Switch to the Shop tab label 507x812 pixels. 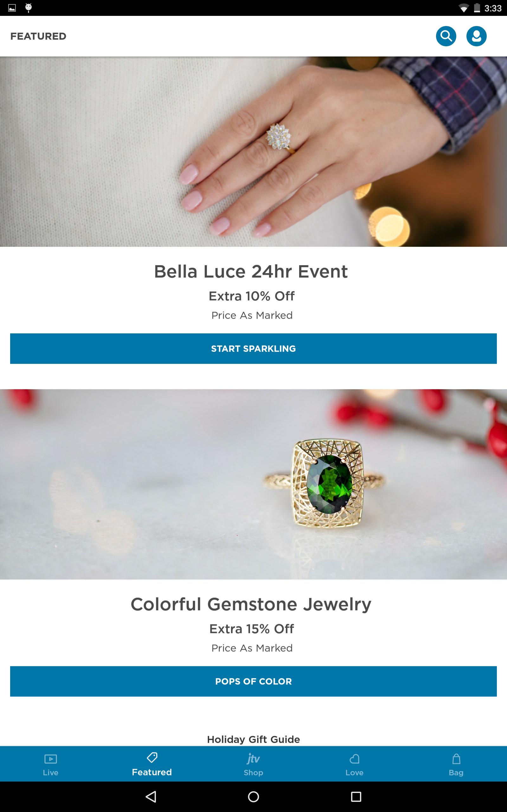click(253, 772)
